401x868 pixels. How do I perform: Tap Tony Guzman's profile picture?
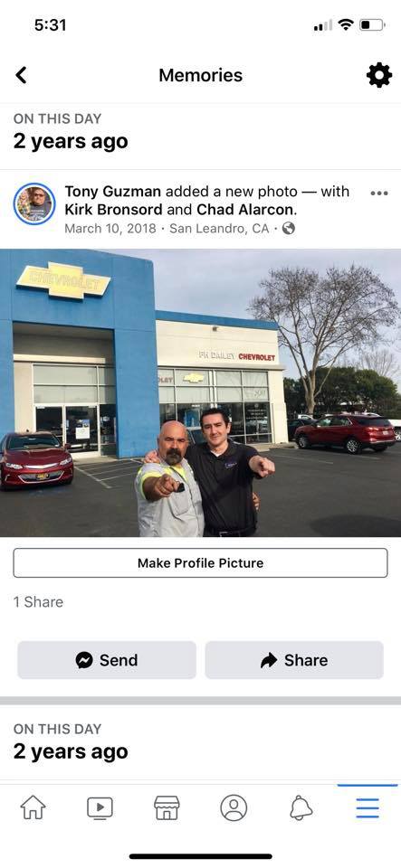[34, 203]
